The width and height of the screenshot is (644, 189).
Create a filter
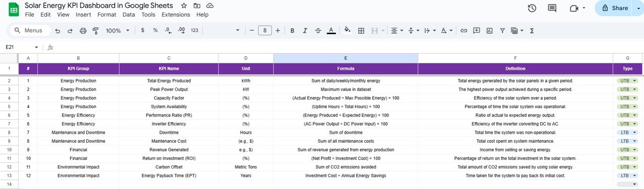pyautogui.click(x=502, y=31)
